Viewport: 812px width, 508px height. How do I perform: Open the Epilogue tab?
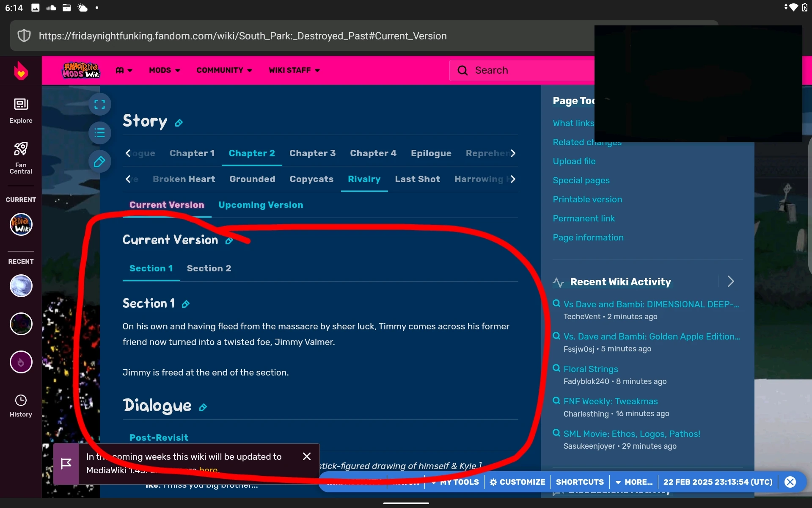point(431,153)
